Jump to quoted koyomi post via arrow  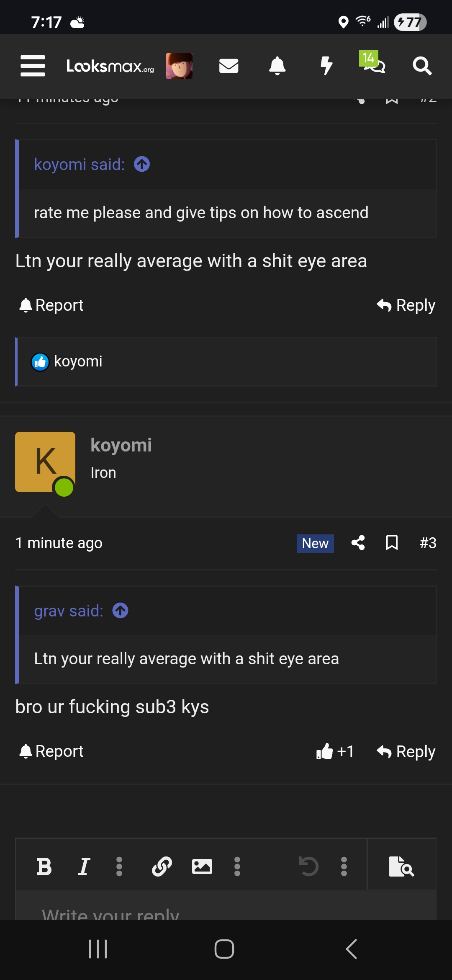click(x=142, y=164)
